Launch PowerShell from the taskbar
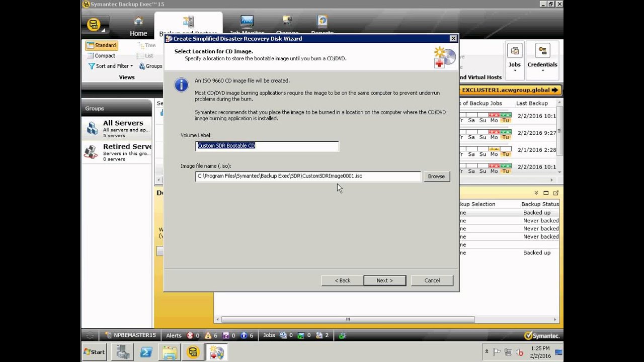644x362 pixels. tap(146, 352)
